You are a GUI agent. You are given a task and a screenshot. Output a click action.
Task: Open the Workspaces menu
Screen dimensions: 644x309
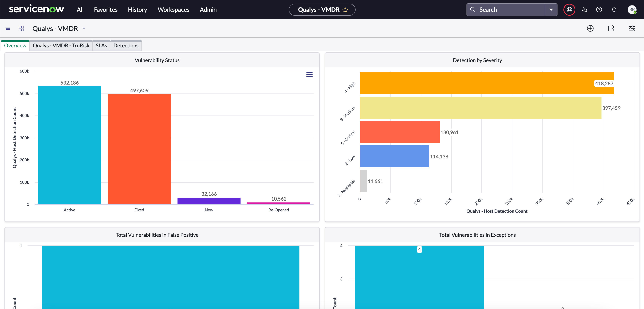(x=173, y=10)
